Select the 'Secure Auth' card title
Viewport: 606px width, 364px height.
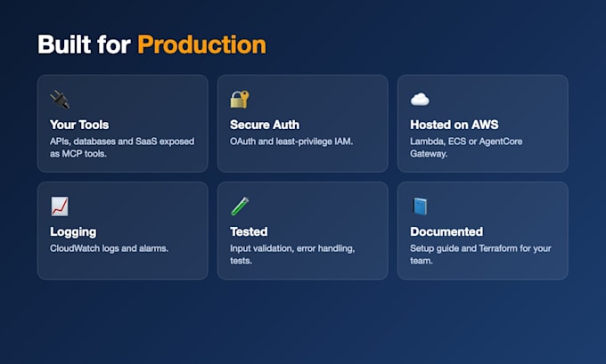coord(265,125)
